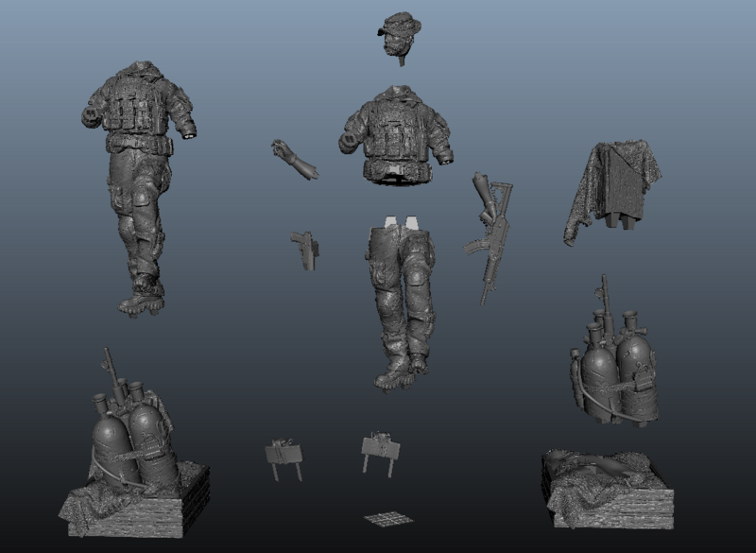Select the pistol model
Image resolution: width=756 pixels, height=553 pixels.
(304, 251)
